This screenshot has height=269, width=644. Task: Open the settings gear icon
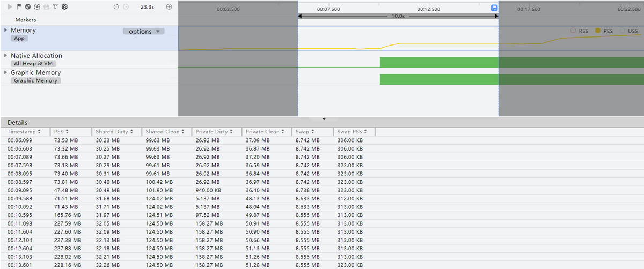pos(64,7)
